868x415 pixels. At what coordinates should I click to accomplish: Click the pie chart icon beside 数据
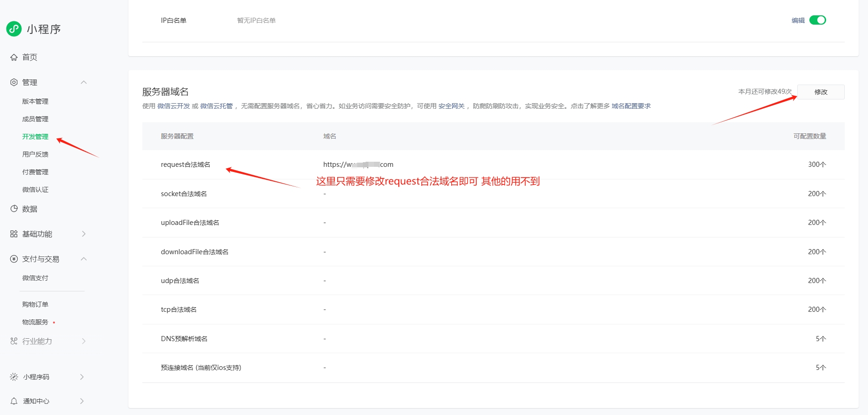pyautogui.click(x=14, y=209)
